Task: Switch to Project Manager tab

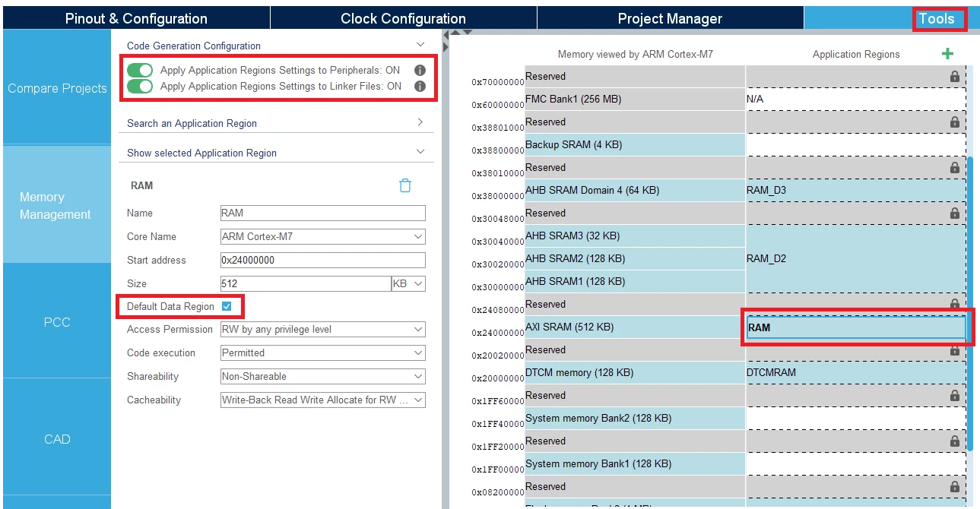Action: [670, 18]
